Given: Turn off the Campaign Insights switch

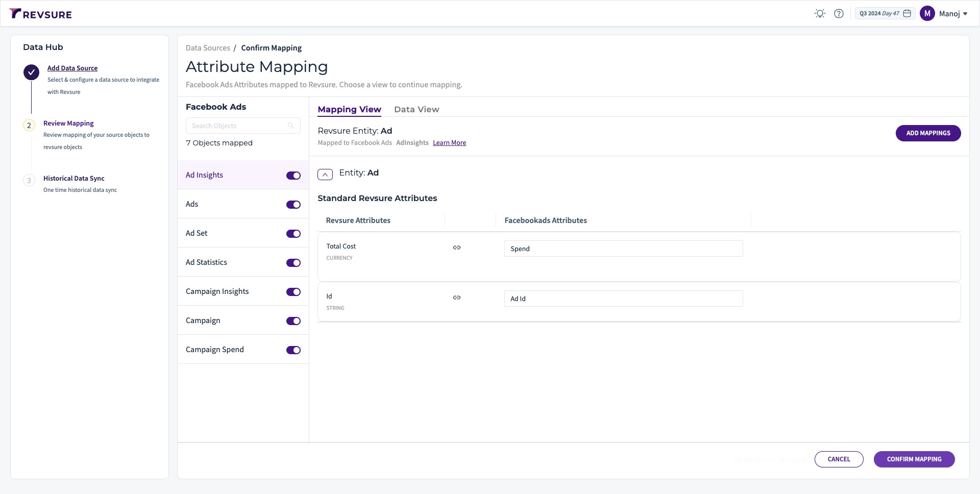Looking at the screenshot, I should [293, 292].
